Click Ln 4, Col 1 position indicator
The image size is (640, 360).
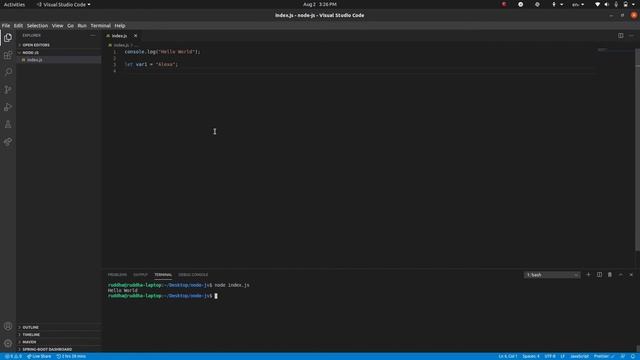pos(507,356)
